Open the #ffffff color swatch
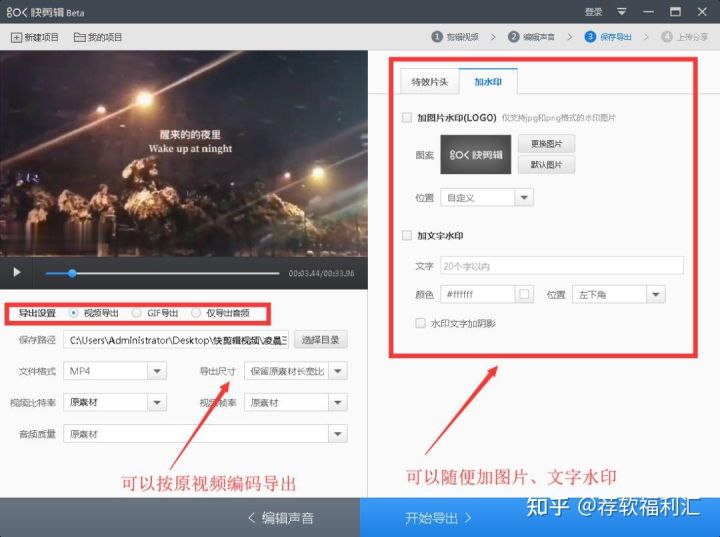The image size is (720, 537). 524,294
